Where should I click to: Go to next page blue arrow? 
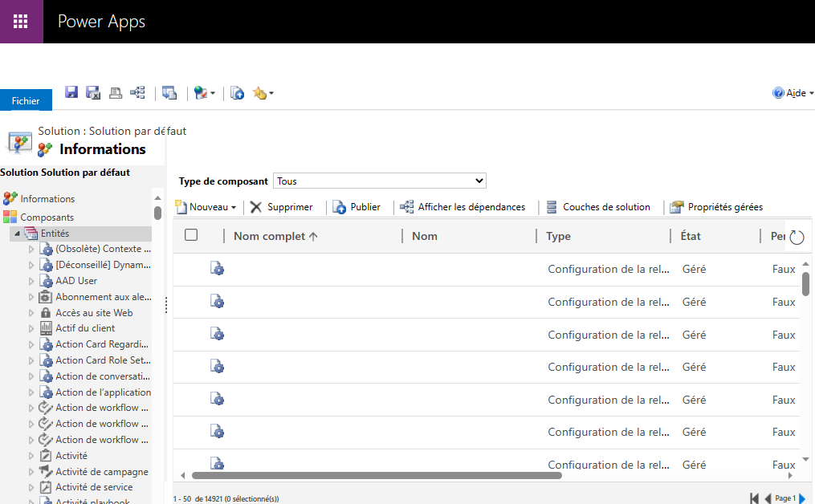click(802, 498)
